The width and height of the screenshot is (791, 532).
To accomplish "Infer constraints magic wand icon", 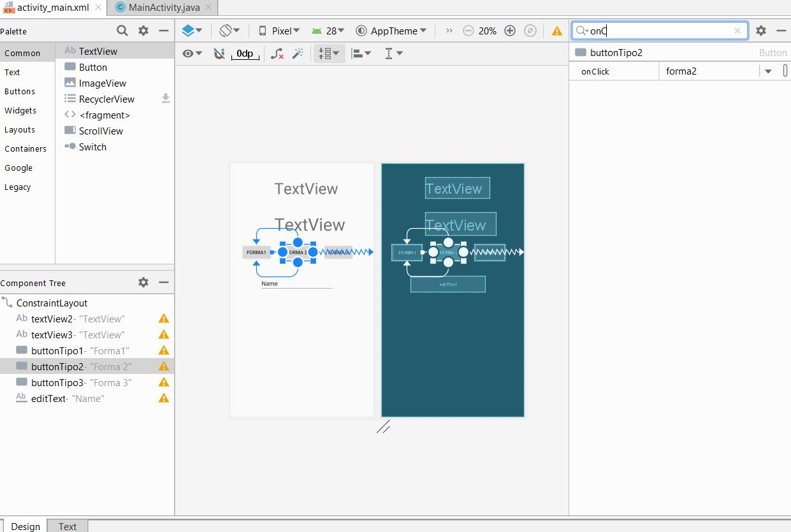I will [298, 54].
